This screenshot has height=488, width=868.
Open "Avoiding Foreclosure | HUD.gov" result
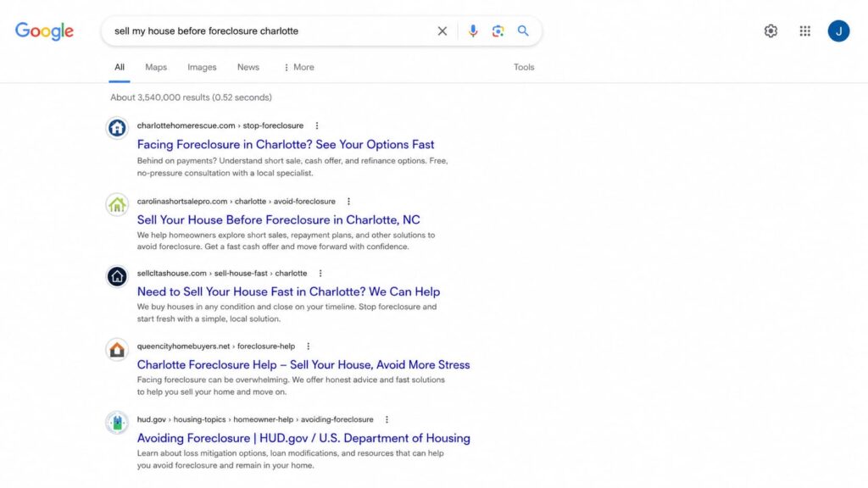pyautogui.click(x=304, y=438)
